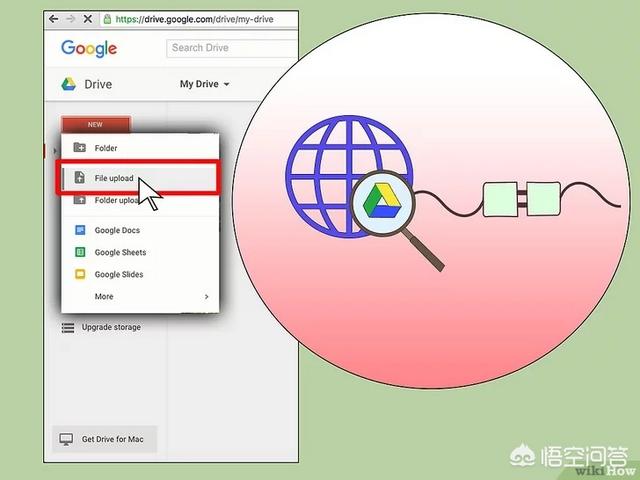
Task: Choose Folder upload menu entry
Action: click(140, 200)
